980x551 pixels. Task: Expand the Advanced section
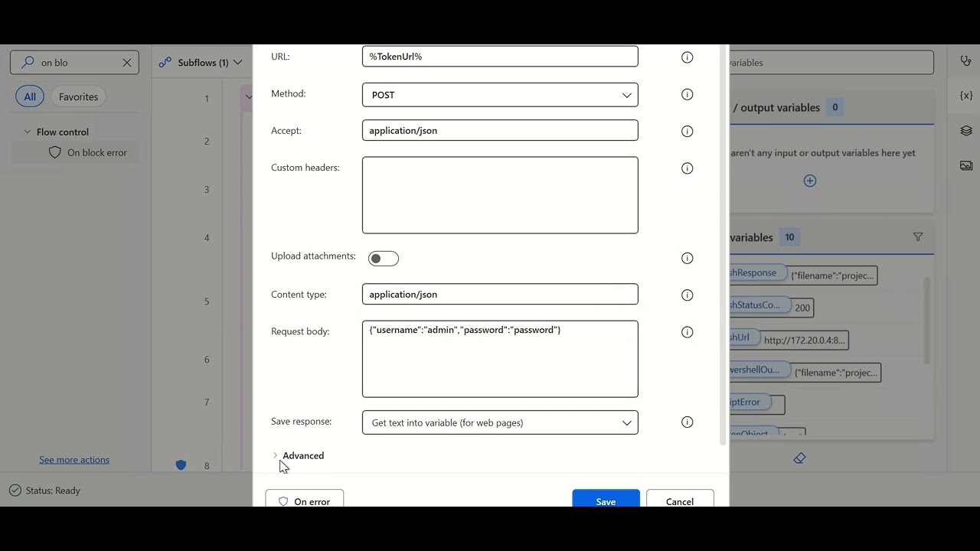(298, 455)
